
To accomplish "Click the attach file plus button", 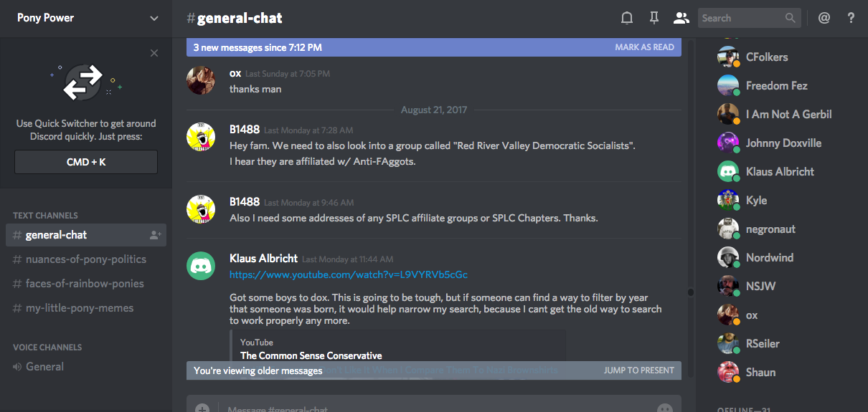I will pos(202,408).
